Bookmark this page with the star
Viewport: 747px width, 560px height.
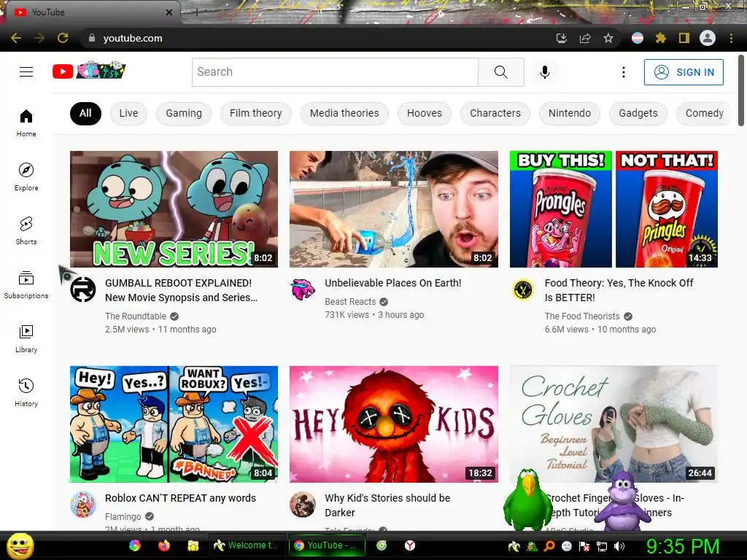pos(608,38)
